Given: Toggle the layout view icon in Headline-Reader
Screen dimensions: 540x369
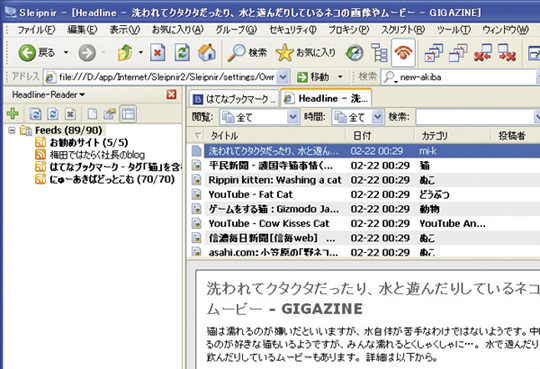Looking at the screenshot, I should coord(128,114).
